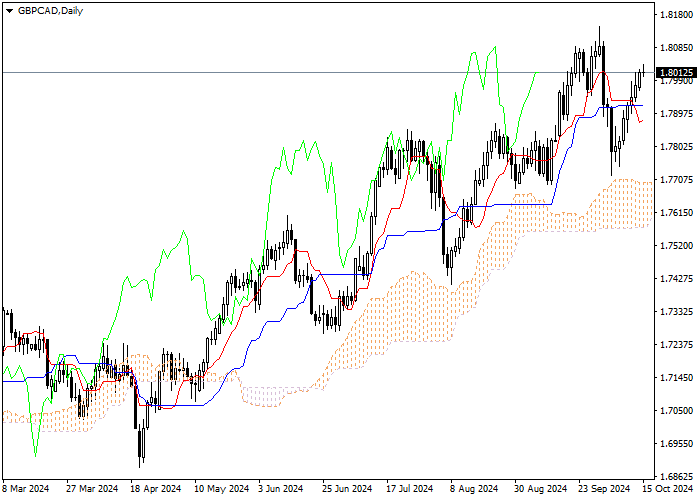Select the 1.77075 price axis label

pos(677,180)
